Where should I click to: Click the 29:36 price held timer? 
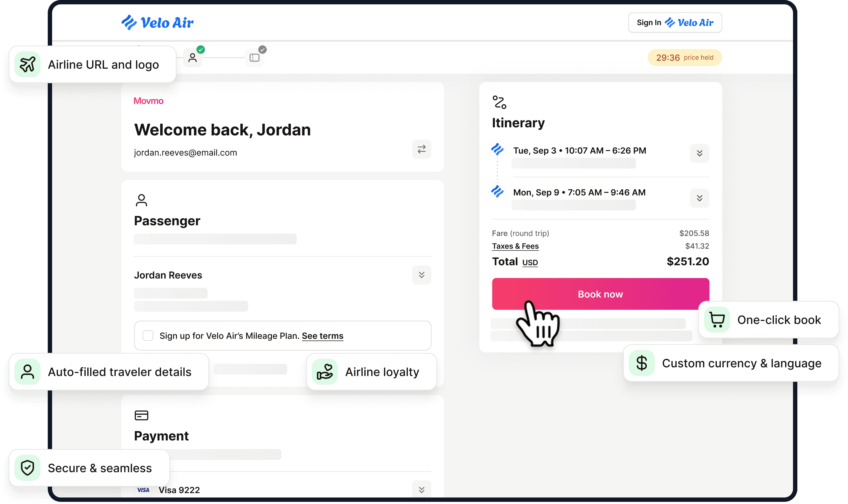click(x=684, y=58)
